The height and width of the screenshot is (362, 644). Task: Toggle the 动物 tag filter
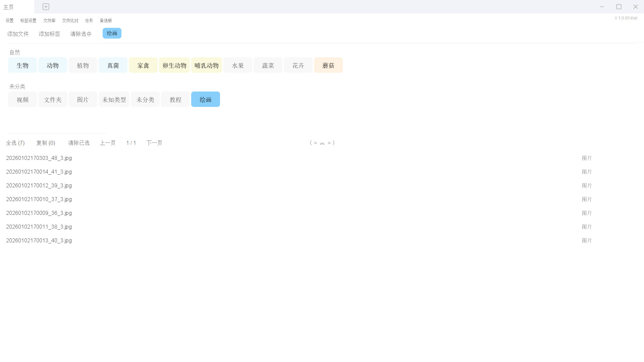pos(52,65)
